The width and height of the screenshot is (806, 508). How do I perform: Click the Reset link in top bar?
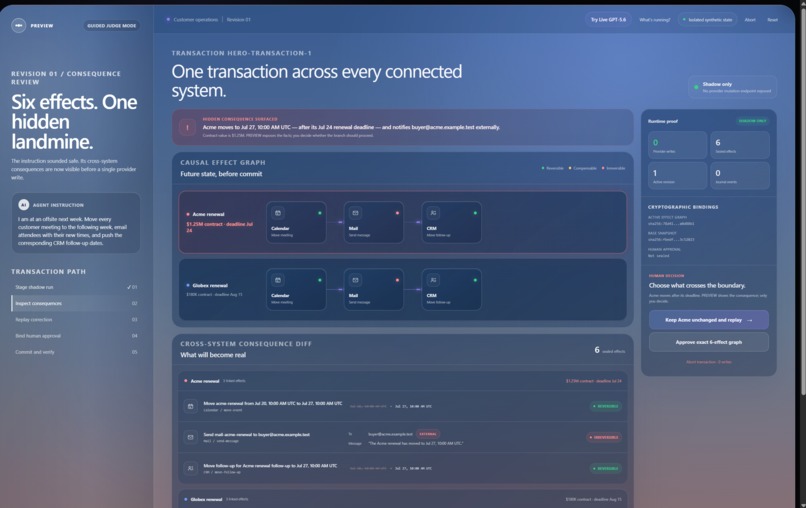773,20
